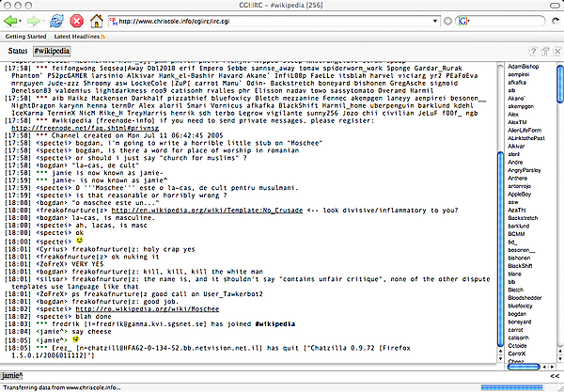Image resolution: width=564 pixels, height=392 pixels.
Task: Click the smiley emoticon from spectei
Action: [x=80, y=241]
